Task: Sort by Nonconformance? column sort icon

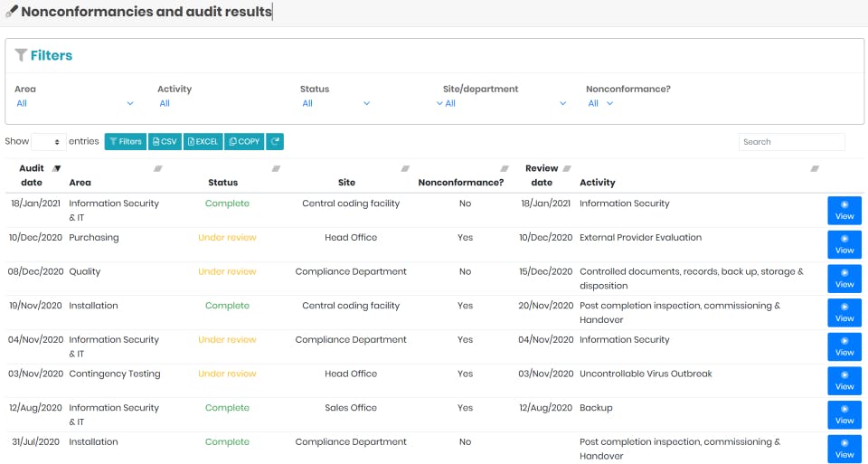Action: pos(505,168)
